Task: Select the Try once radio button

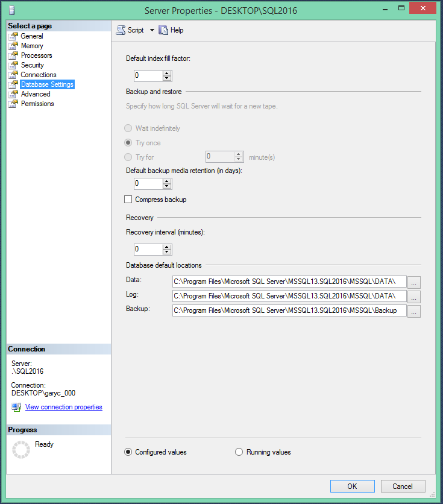Action: tap(128, 142)
